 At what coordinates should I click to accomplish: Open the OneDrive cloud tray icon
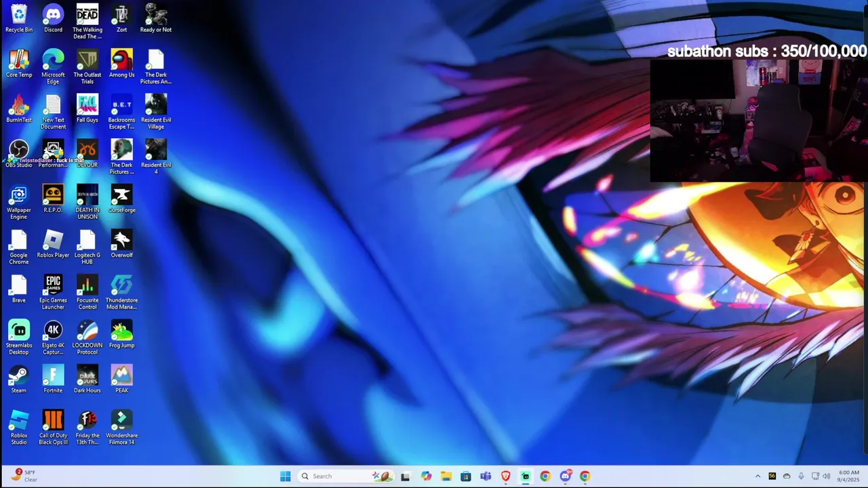click(787, 476)
